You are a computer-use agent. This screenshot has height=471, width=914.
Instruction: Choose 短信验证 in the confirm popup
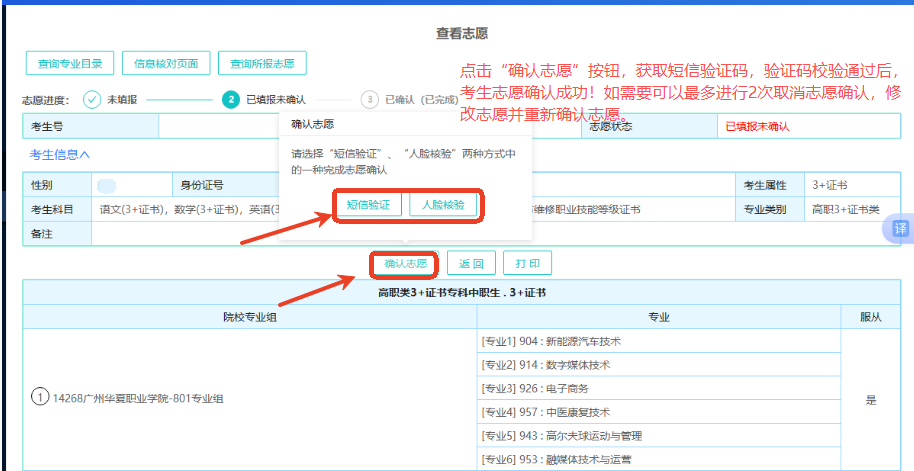[x=368, y=204]
